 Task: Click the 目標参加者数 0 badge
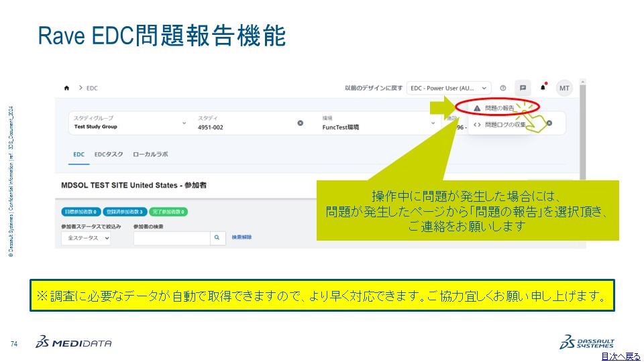(81, 212)
